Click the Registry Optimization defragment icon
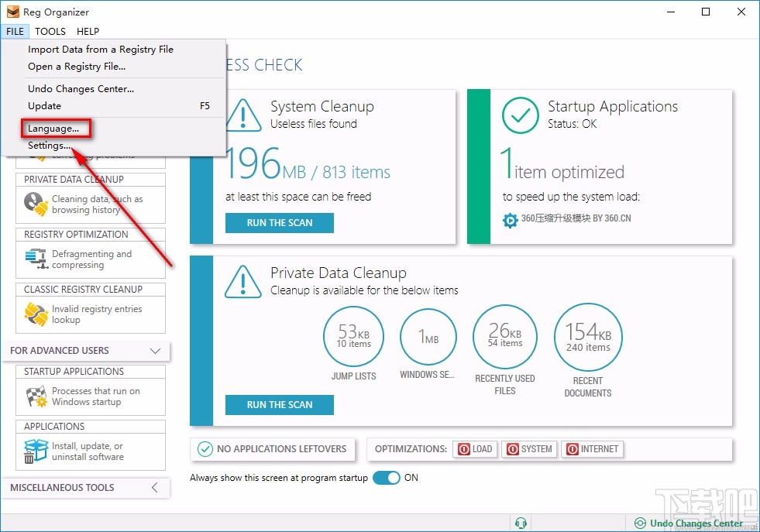Viewport: 760px width, 532px height. click(x=36, y=259)
